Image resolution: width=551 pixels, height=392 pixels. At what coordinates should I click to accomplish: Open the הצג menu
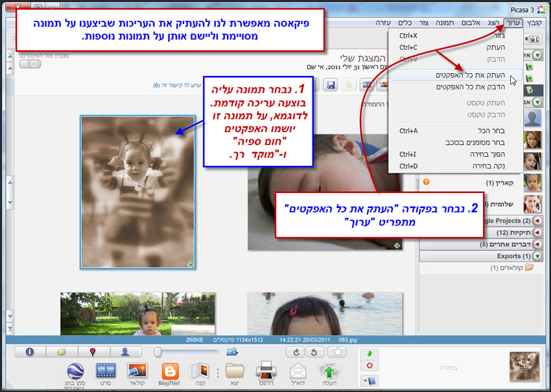pyautogui.click(x=493, y=23)
